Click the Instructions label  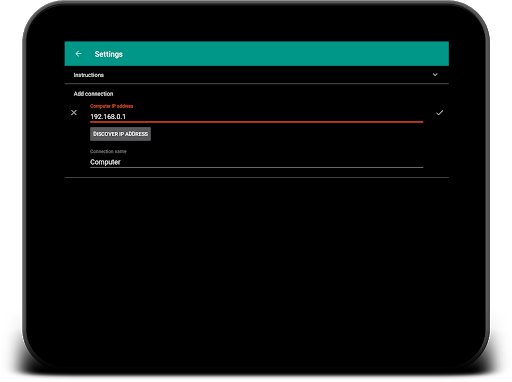[89, 75]
